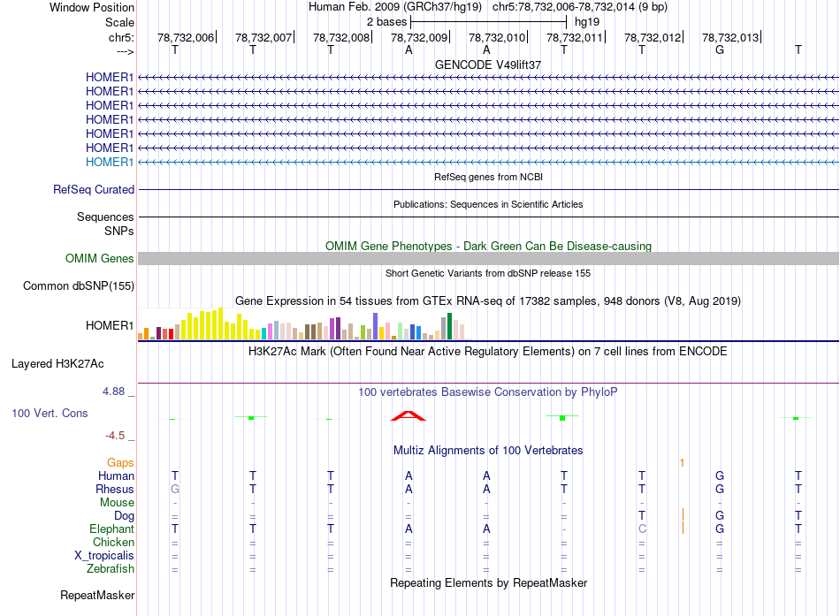
Task: Click the Zebrafish species row label
Action: pyautogui.click(x=111, y=568)
